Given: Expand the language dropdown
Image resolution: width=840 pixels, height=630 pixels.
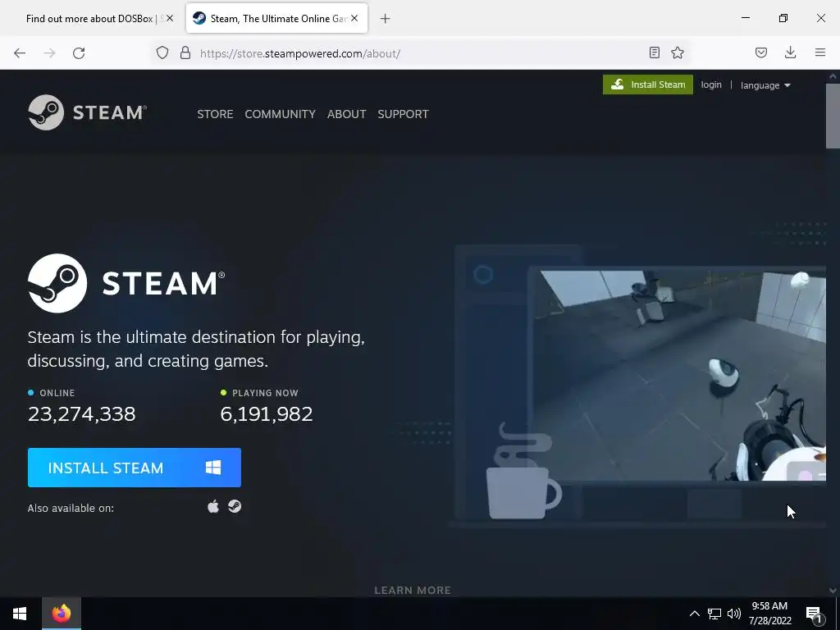Looking at the screenshot, I should pos(765,85).
